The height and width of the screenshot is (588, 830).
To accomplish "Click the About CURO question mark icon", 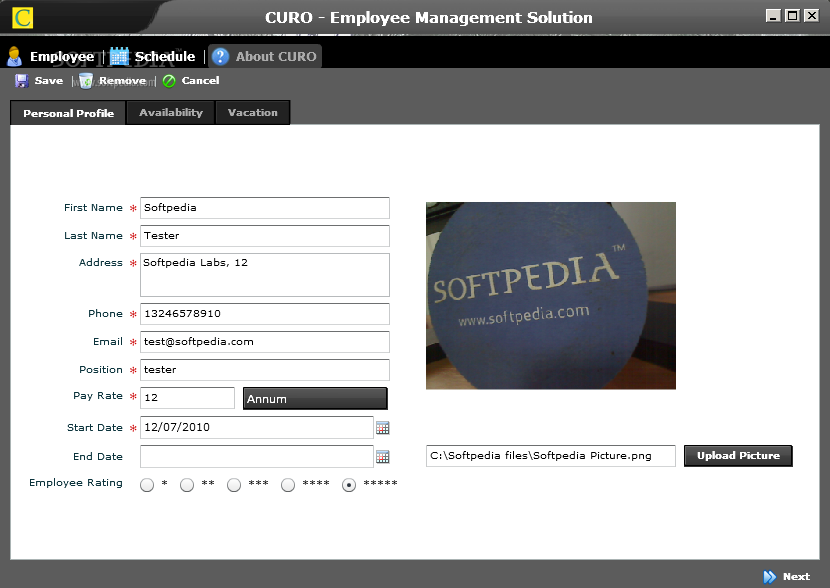I will (220, 56).
